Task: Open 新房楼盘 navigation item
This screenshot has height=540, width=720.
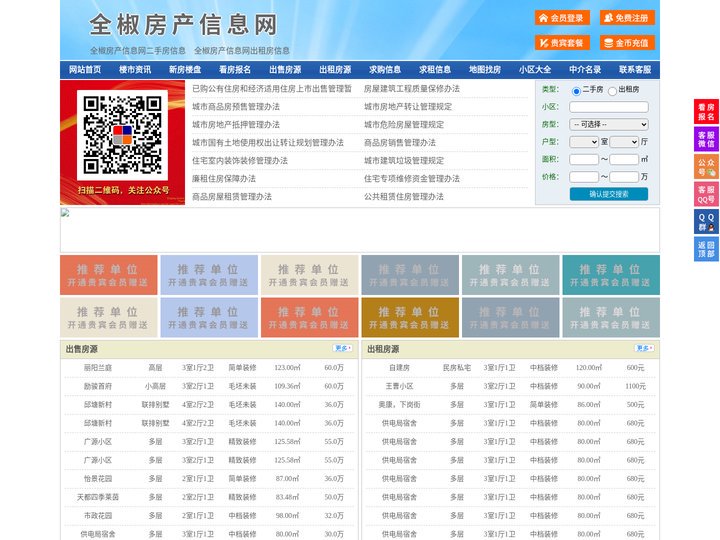Action: coord(185,69)
